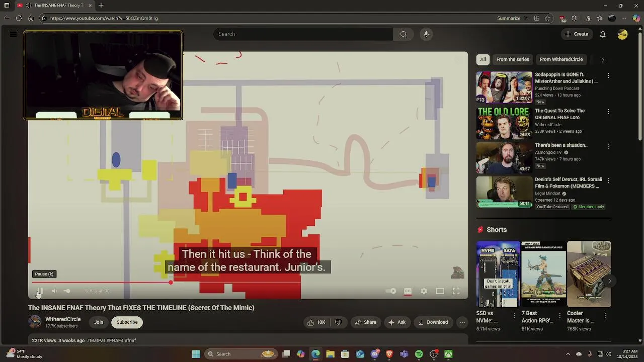Click the Join button
The width and height of the screenshot is (644, 362).
point(99,322)
